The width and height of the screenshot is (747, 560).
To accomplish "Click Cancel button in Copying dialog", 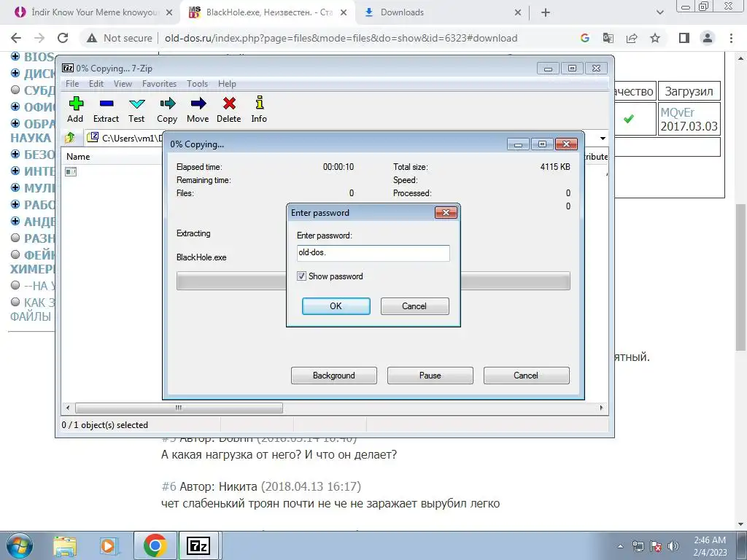I will click(x=526, y=376).
